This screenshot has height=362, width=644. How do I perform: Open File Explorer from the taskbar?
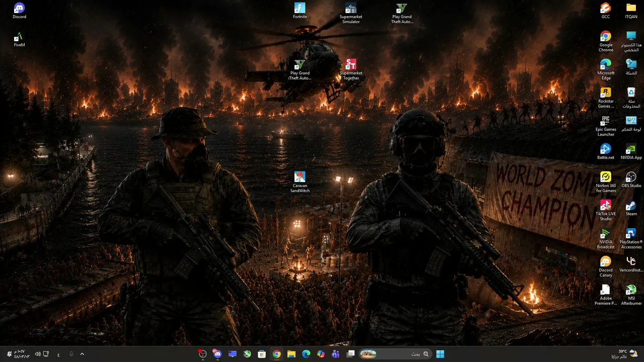pyautogui.click(x=291, y=354)
